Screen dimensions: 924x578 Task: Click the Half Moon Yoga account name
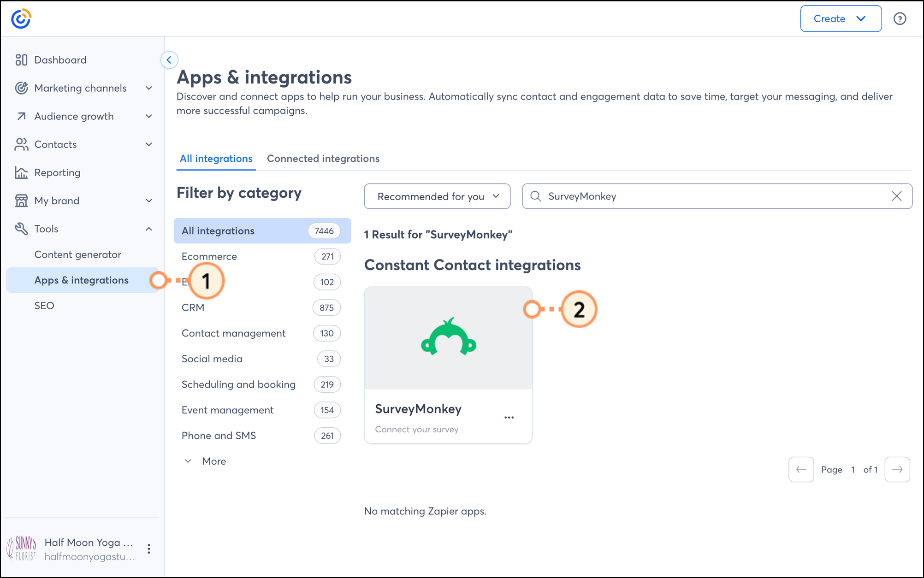pyautogui.click(x=89, y=543)
